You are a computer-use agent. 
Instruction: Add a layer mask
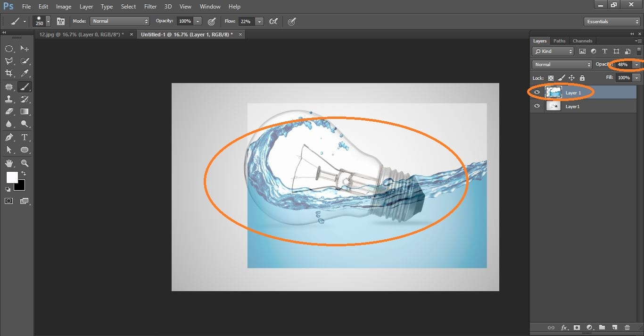click(577, 328)
